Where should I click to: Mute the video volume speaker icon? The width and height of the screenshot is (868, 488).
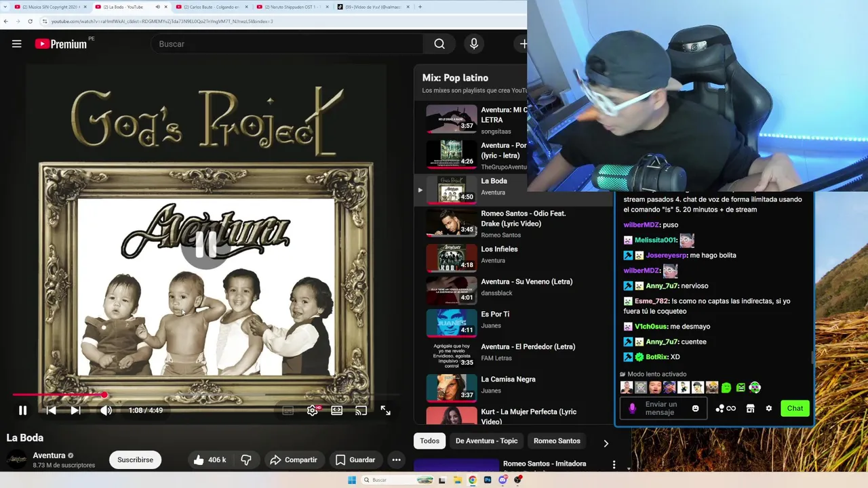click(x=106, y=410)
